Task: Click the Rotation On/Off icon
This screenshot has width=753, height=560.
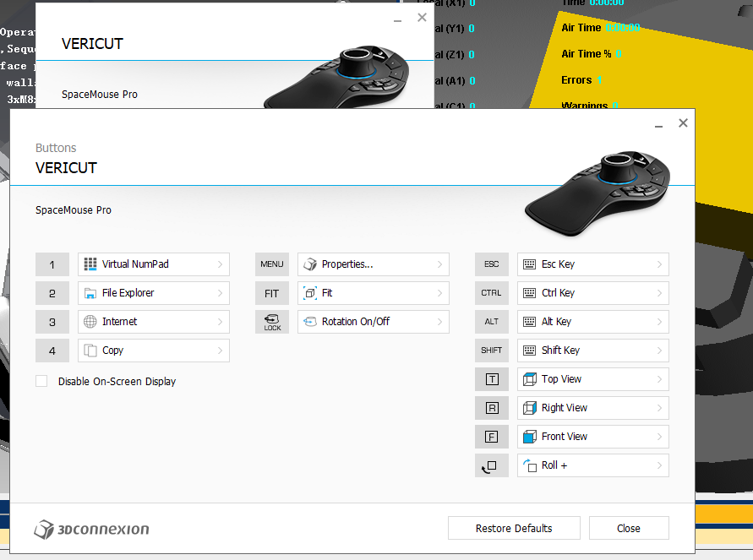Action: [x=310, y=322]
